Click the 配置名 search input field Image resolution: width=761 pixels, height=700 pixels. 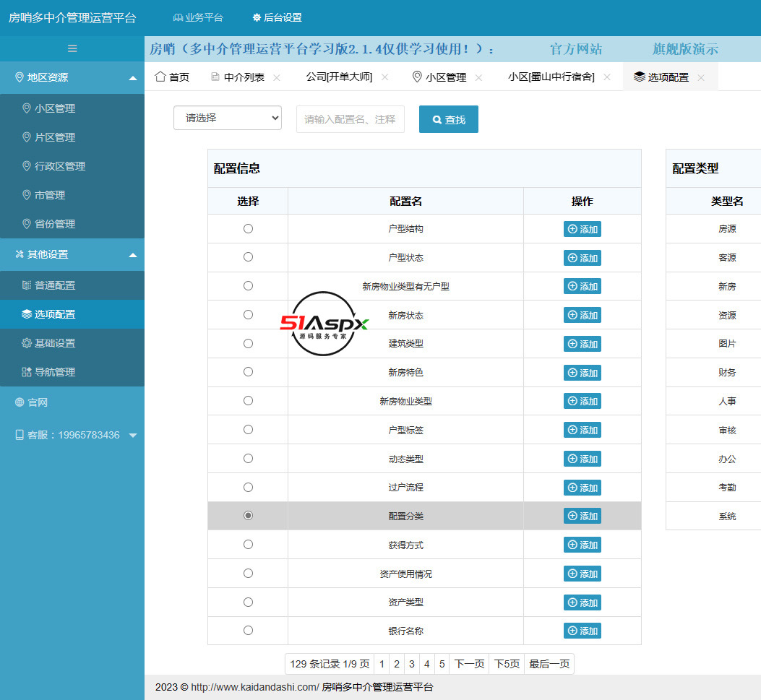coord(350,119)
